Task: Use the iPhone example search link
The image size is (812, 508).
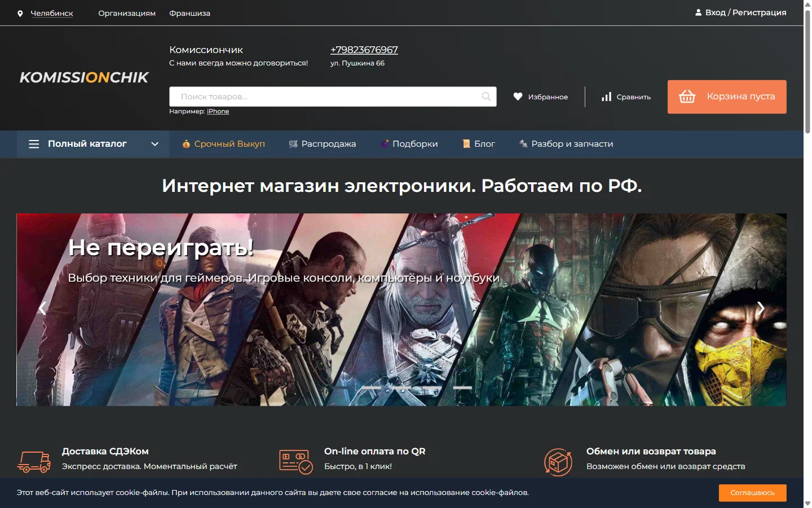Action: click(218, 111)
